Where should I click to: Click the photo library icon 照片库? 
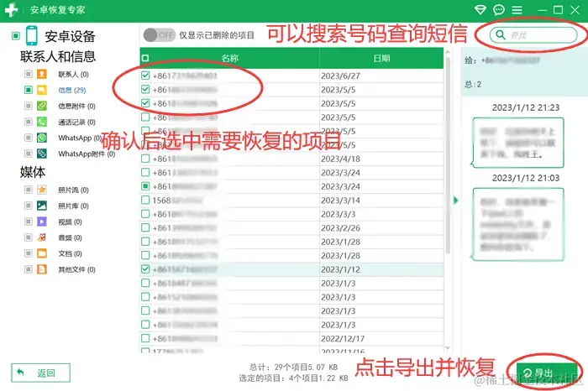(42, 206)
